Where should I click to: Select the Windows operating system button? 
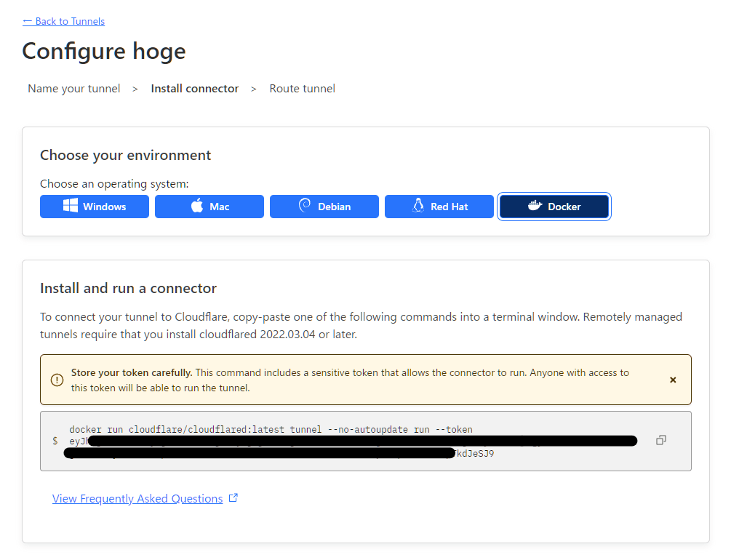point(95,207)
